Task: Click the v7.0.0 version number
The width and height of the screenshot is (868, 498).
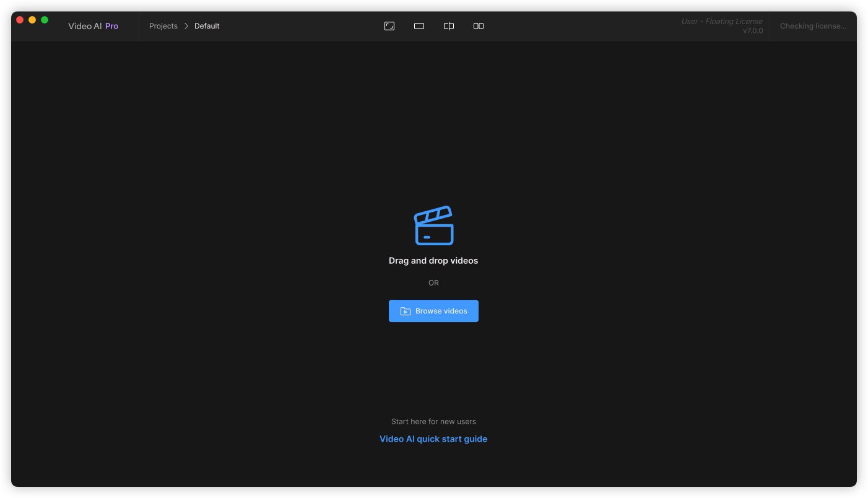Action: (753, 31)
